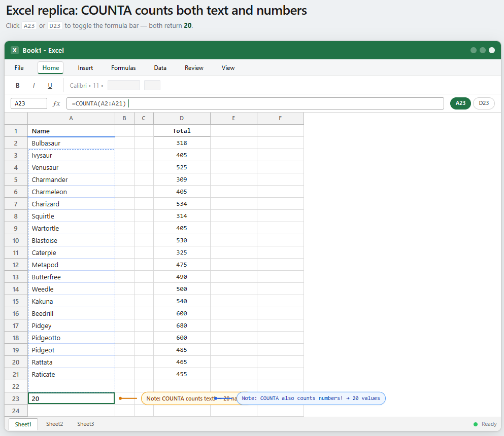Image resolution: width=504 pixels, height=436 pixels.
Task: Click the formula bar with =COUNTA(A2:A21)
Action: point(255,103)
